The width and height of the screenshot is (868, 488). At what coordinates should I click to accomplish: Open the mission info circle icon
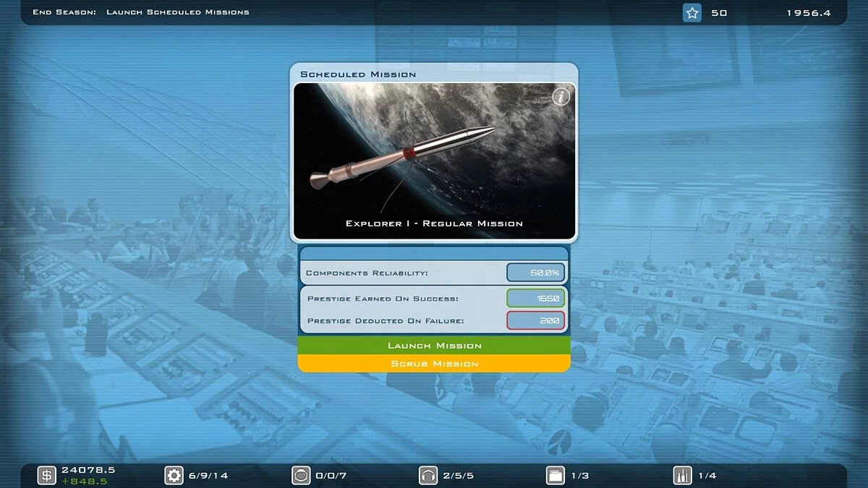[561, 95]
